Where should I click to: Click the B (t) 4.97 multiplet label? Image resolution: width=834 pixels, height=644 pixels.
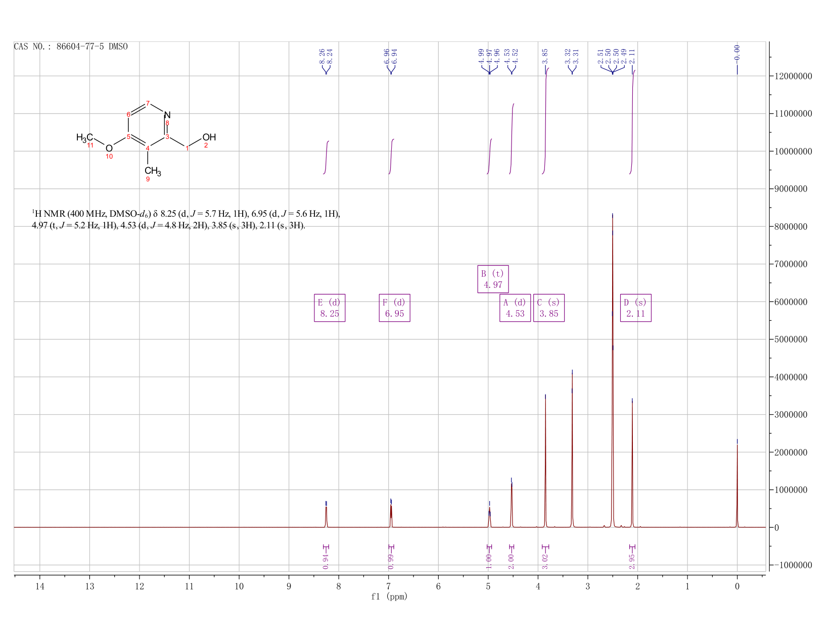point(493,279)
